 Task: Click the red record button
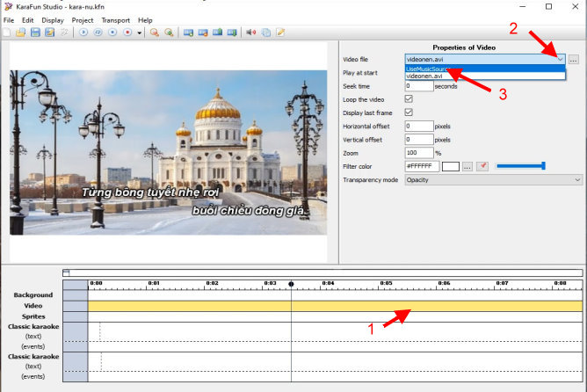coord(127,33)
